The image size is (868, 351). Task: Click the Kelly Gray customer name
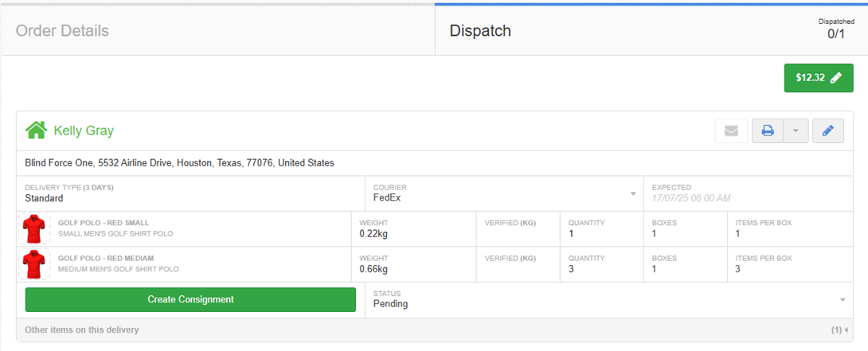pos(84,130)
